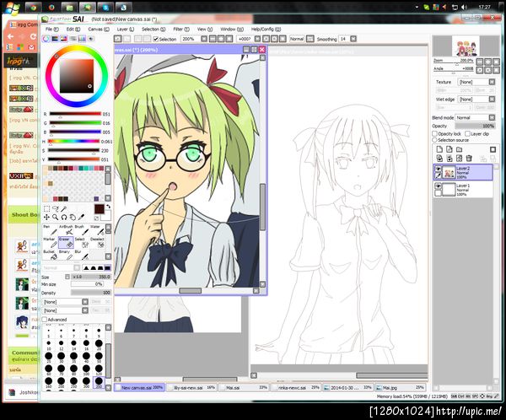Open the Texture dropdown
The height and width of the screenshot is (420, 506).
coord(492,82)
